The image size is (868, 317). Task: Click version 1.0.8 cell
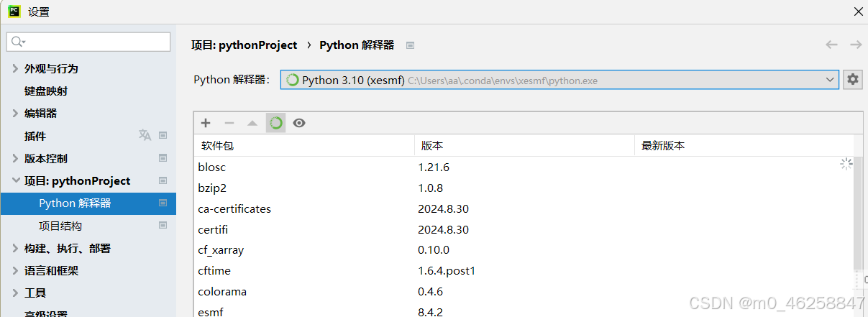(x=430, y=188)
